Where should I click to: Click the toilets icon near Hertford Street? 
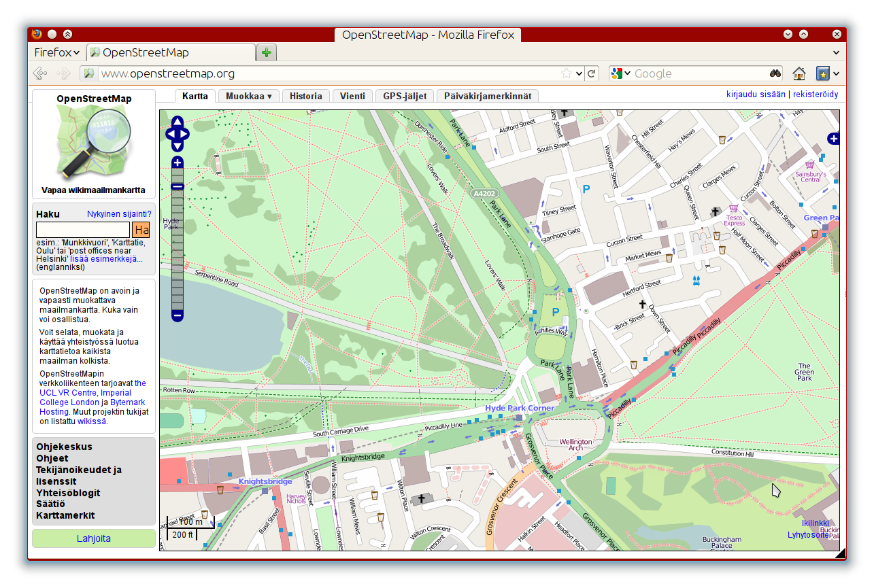(696, 279)
